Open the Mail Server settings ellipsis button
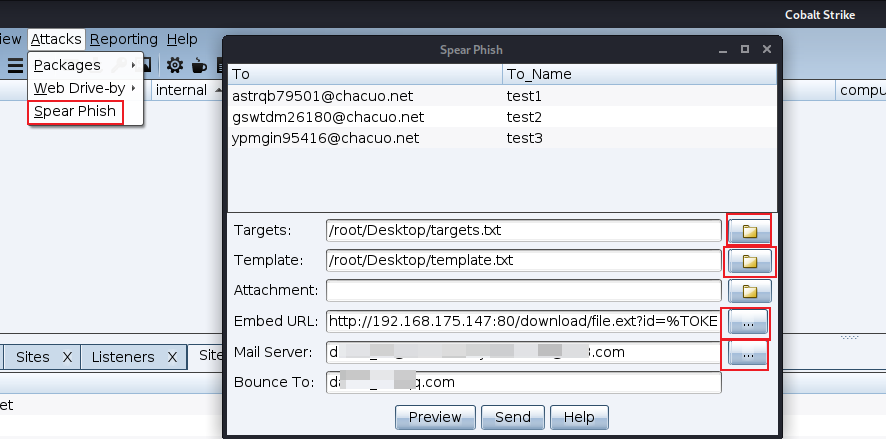Viewport: 886px width, 439px height. tap(749, 353)
